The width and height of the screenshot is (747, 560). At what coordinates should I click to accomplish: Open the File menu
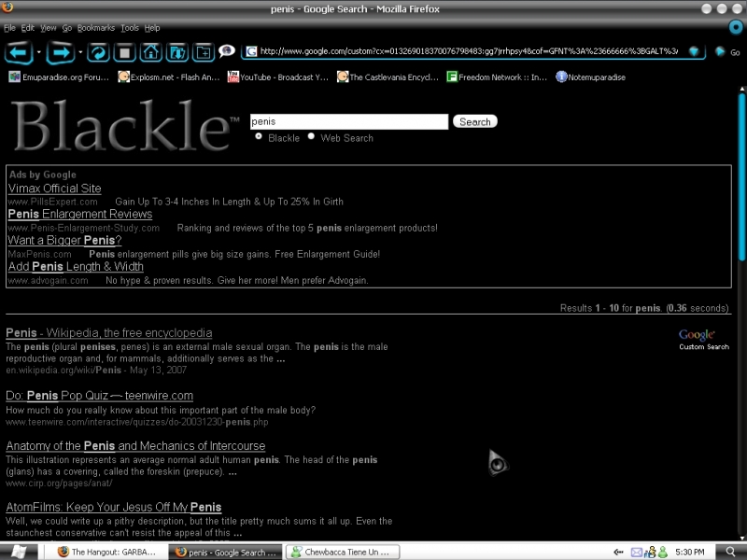(9, 28)
